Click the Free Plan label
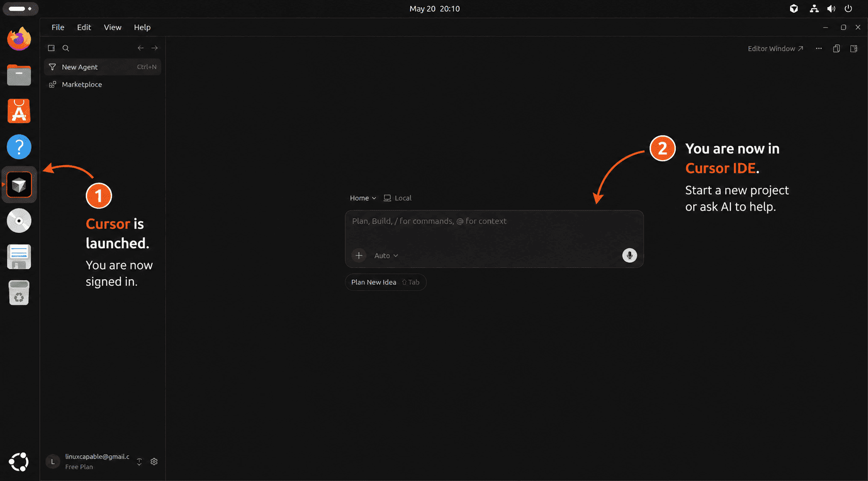This screenshot has width=868, height=481. click(79, 467)
